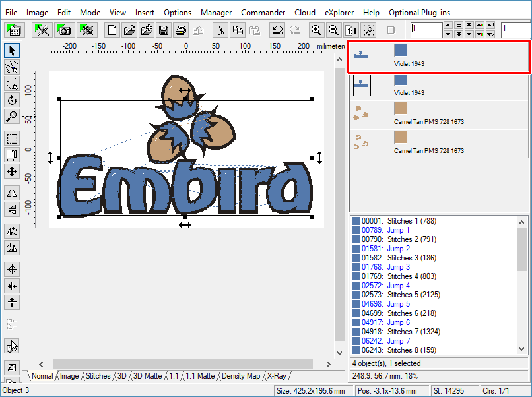Open the File menu
The width and height of the screenshot is (532, 397).
point(11,13)
